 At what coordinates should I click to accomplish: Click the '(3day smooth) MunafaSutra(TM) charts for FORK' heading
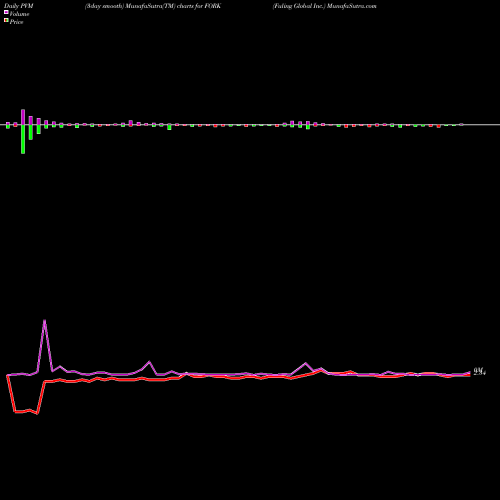[x=153, y=6]
